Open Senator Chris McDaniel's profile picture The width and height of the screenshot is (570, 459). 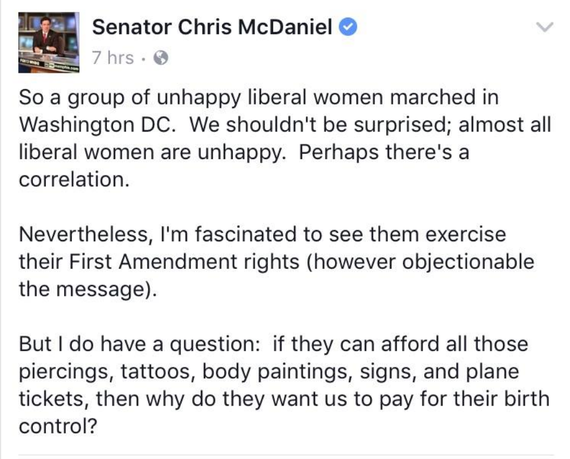click(x=49, y=43)
